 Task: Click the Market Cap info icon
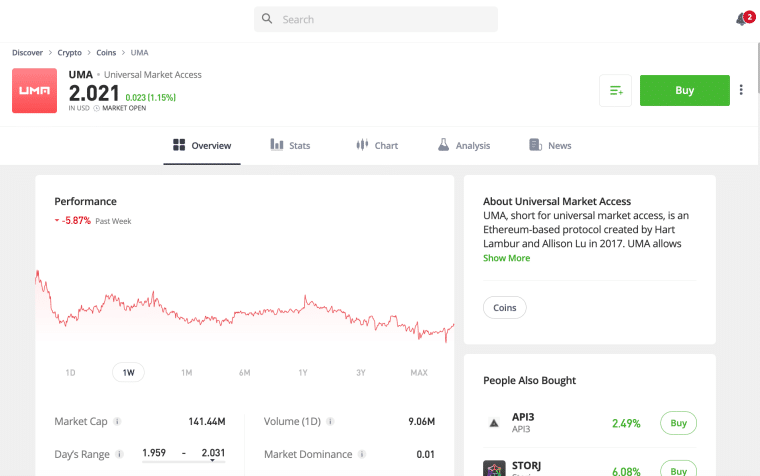117,421
